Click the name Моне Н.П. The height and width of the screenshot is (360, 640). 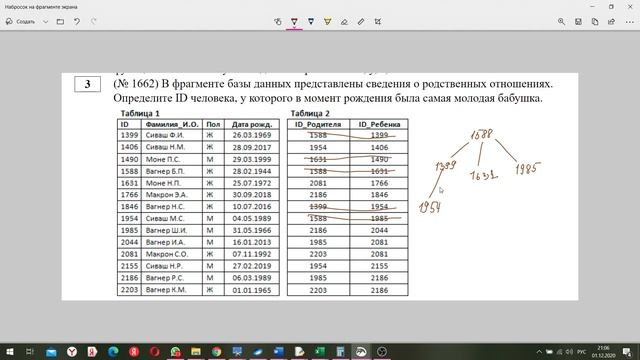(163, 183)
